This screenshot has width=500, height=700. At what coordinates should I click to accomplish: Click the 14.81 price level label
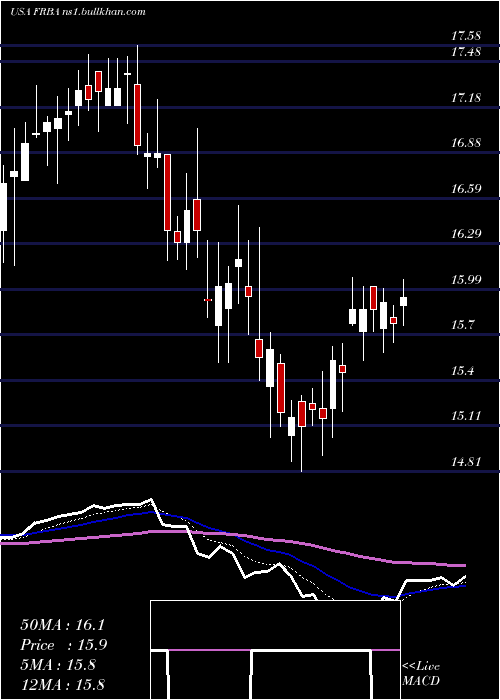click(467, 461)
